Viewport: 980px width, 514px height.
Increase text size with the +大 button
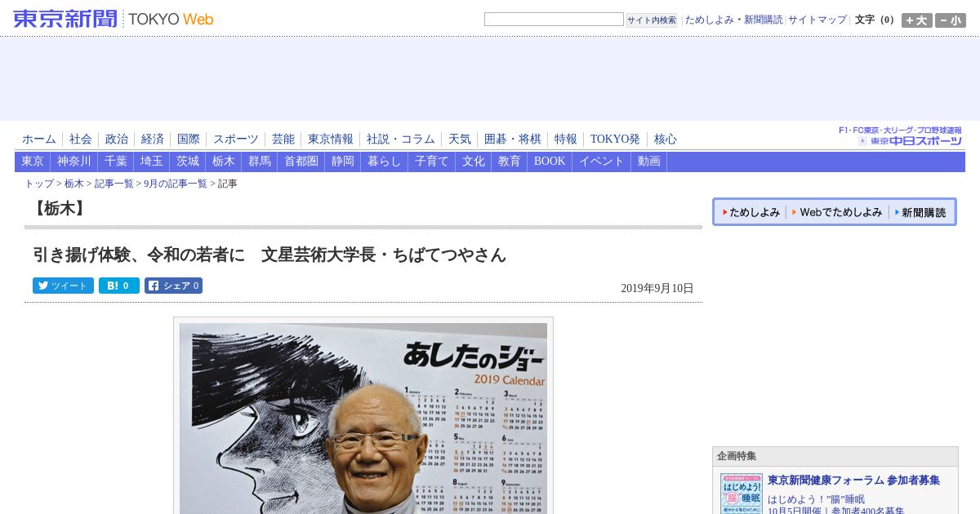(x=916, y=20)
